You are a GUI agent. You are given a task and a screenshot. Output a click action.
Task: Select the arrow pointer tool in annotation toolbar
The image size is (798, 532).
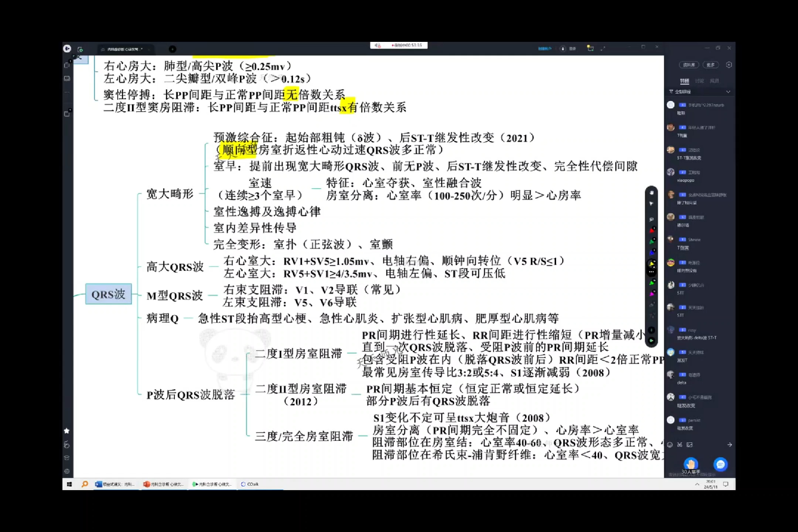651,203
